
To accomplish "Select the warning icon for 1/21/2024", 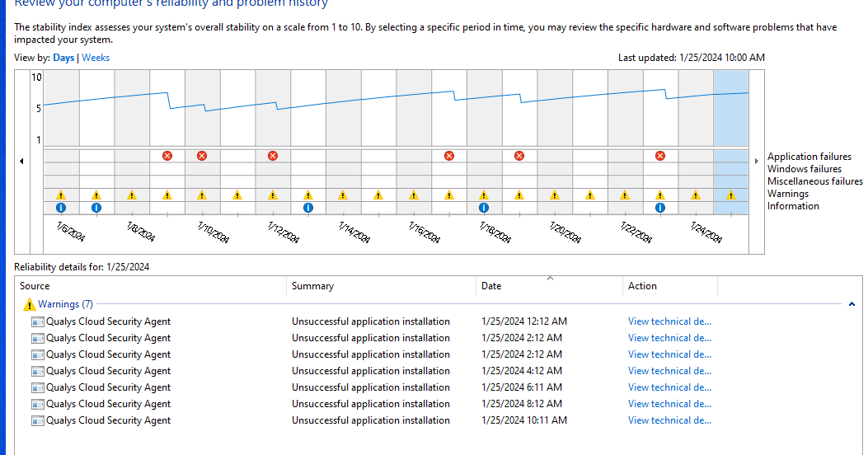I will (x=590, y=195).
